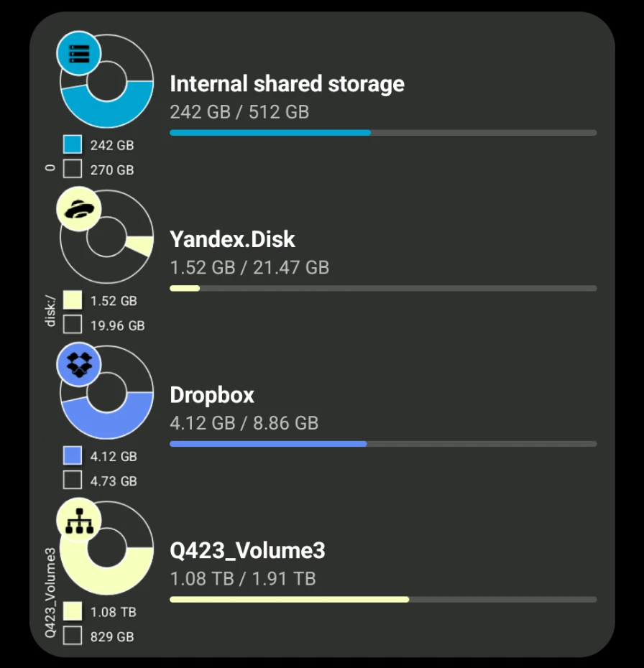644x668 pixels.
Task: Click the 1.52 GB / 21.47 GB usage text
Action: point(249,267)
